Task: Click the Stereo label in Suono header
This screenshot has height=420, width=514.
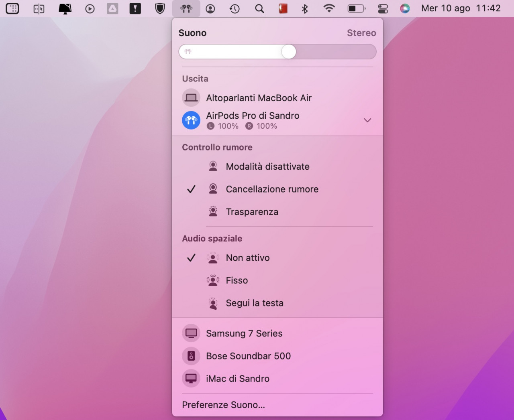Action: coord(361,33)
